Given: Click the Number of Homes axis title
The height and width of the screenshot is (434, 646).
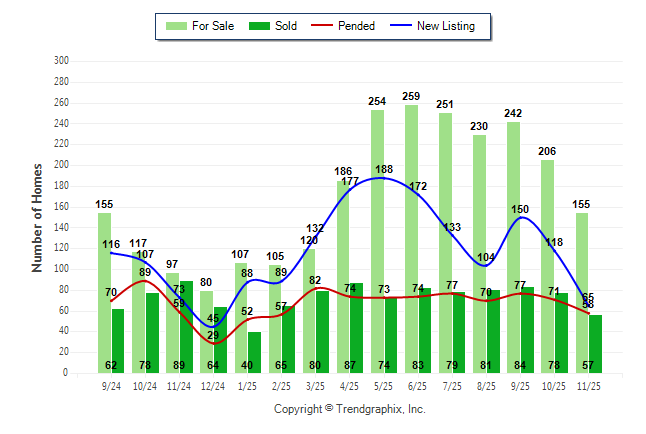Looking at the screenshot, I should (x=37, y=217).
